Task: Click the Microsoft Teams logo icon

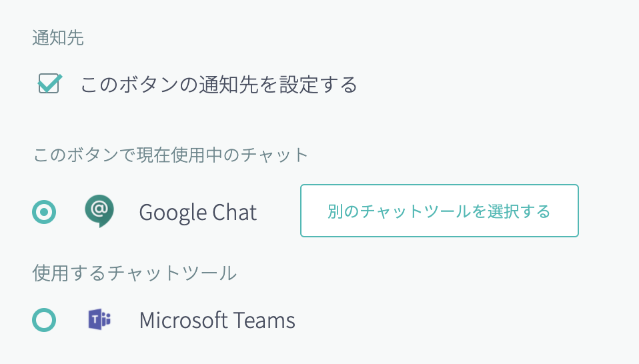Action: coord(99,319)
